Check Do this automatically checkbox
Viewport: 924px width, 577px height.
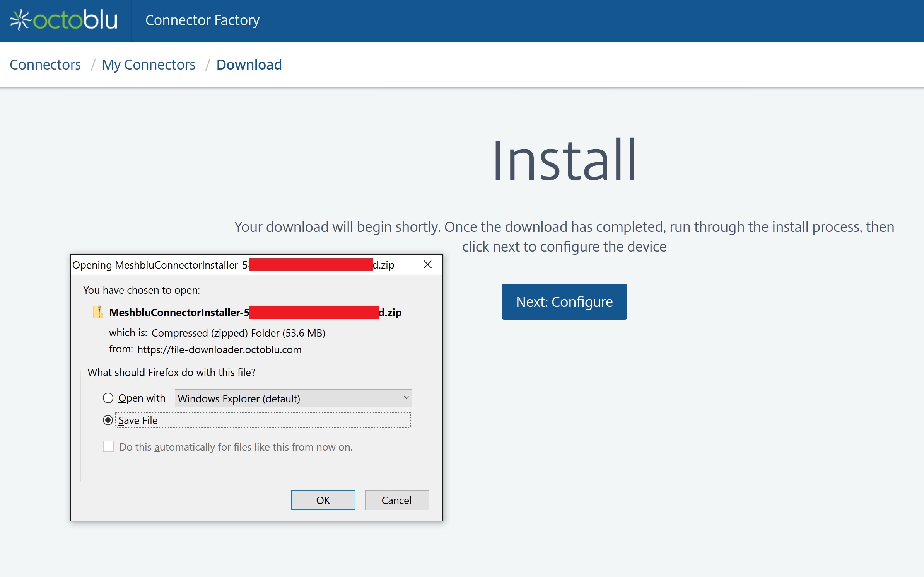[x=109, y=446]
